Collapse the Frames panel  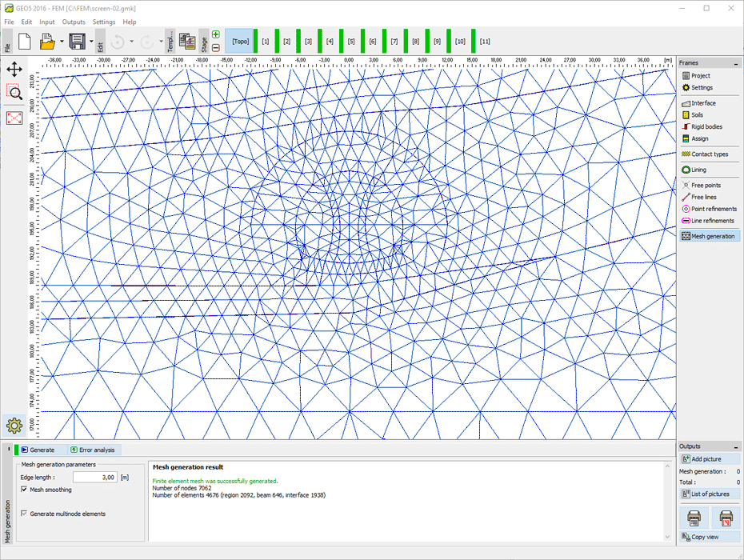[735, 63]
